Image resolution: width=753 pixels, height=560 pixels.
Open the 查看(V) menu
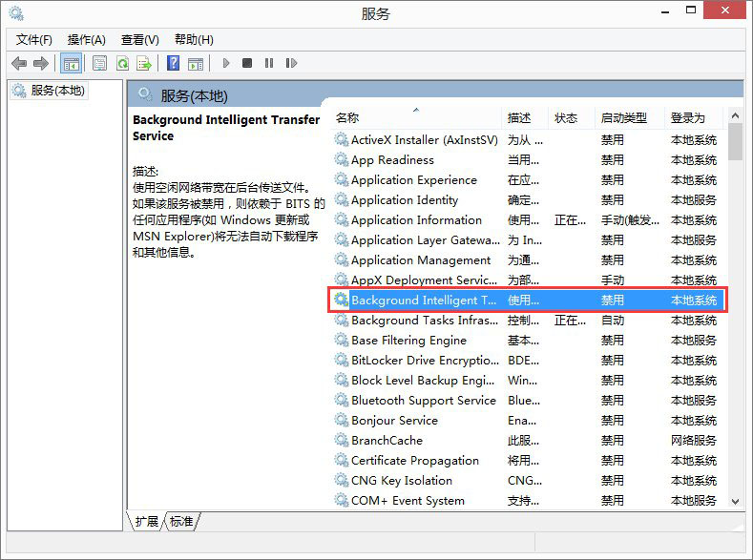139,39
